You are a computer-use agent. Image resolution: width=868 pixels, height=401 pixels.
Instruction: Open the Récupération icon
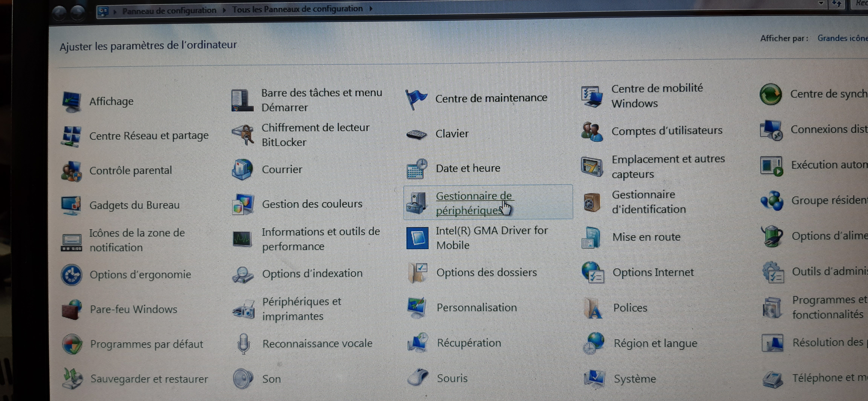click(x=418, y=343)
